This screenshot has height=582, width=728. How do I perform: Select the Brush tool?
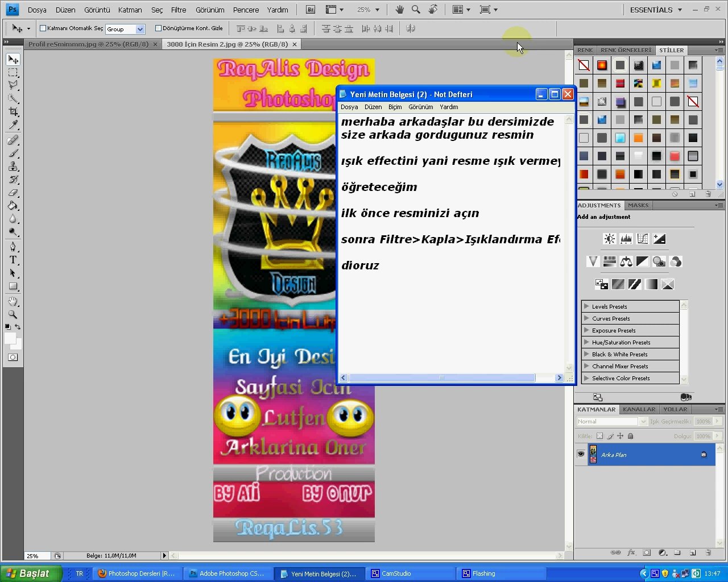(13, 153)
